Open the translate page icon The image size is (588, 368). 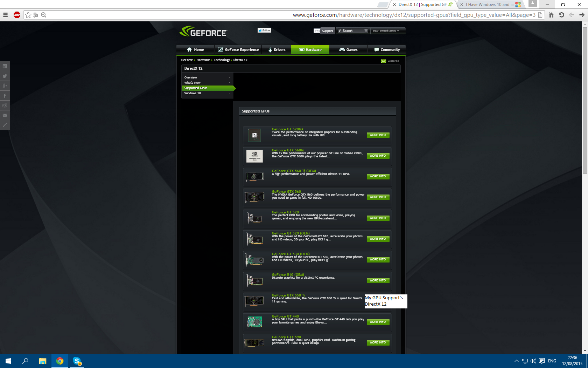(x=36, y=15)
